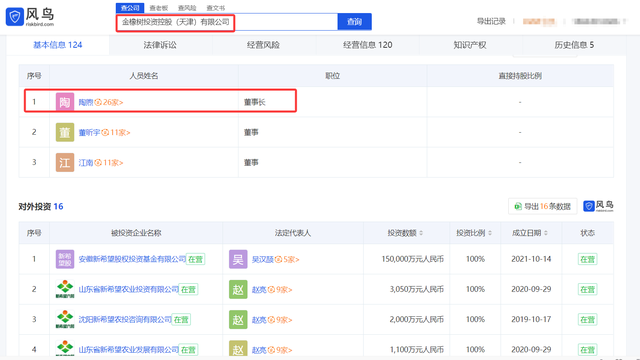Select the 查老板 search tab
Screen dimensions: 640x360
159,8
